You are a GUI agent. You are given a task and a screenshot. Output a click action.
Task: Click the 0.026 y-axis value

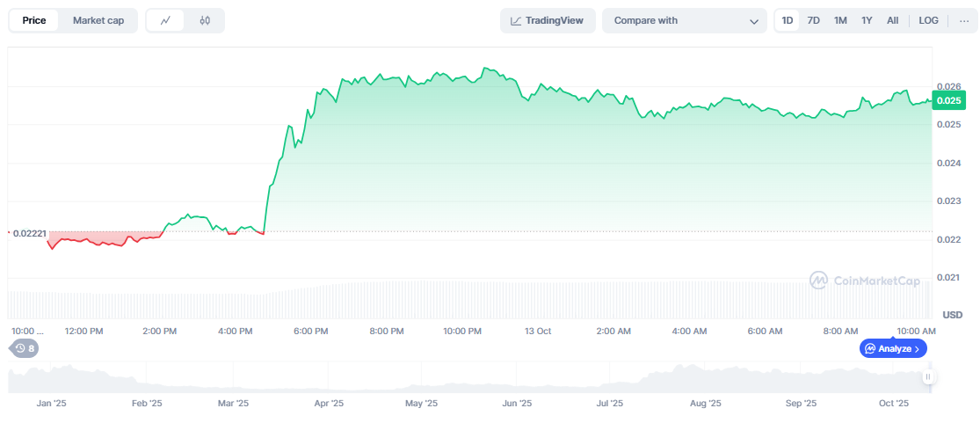[x=948, y=86]
